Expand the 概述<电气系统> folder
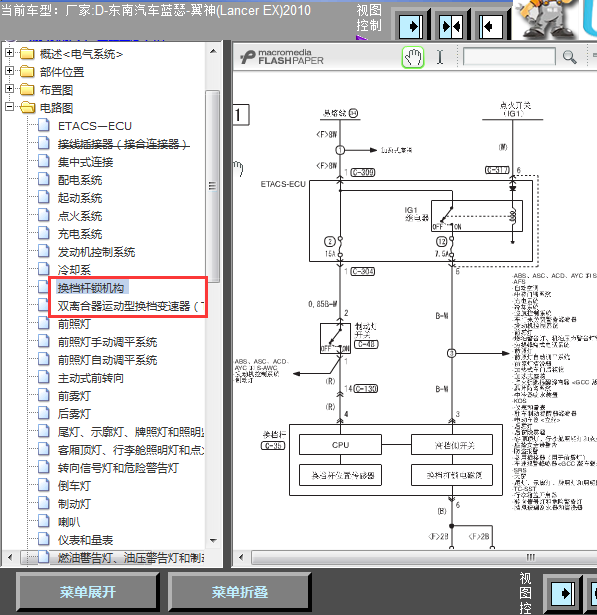Viewport: 597px width, 615px height. coord(9,53)
